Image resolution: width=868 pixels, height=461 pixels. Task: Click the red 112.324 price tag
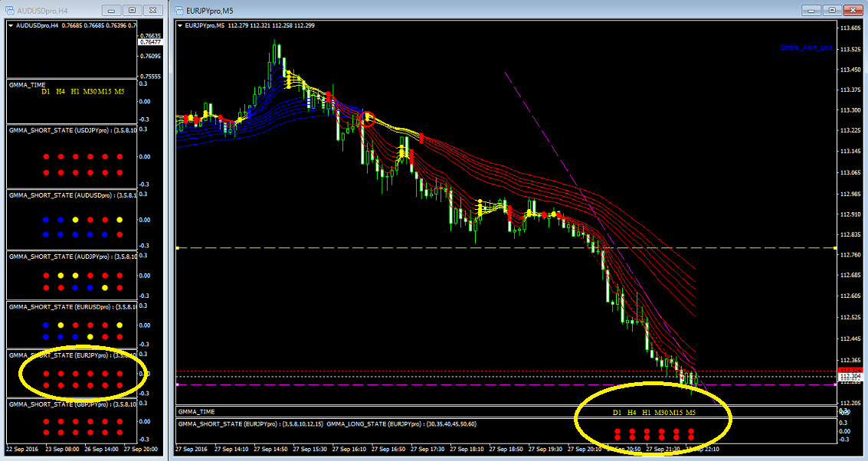(x=850, y=370)
